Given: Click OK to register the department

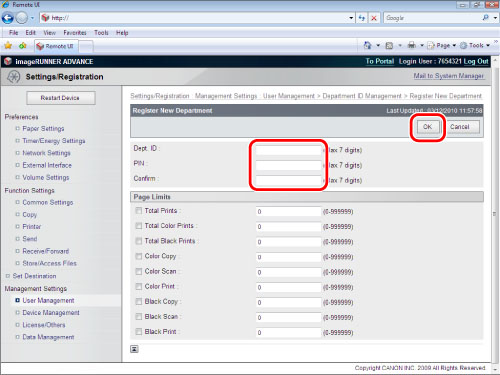Looking at the screenshot, I should click(x=427, y=127).
